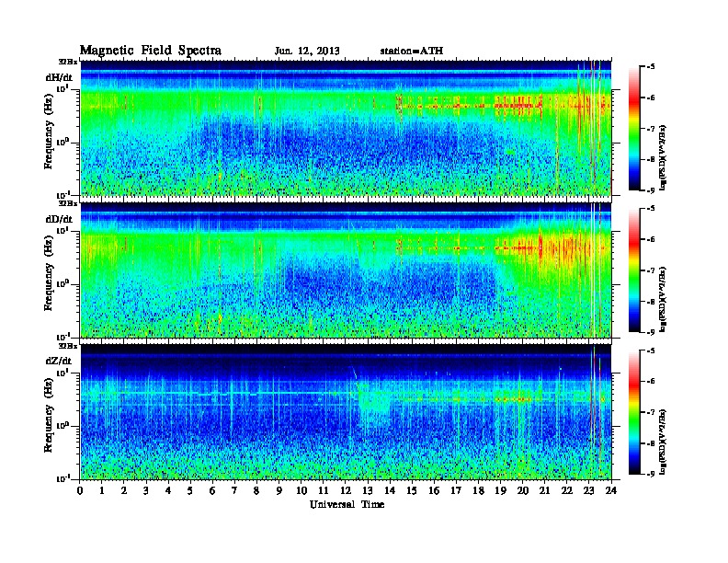Select the 'dH/dt' panel label
Screen dimensions: 728x563
click(x=59, y=77)
